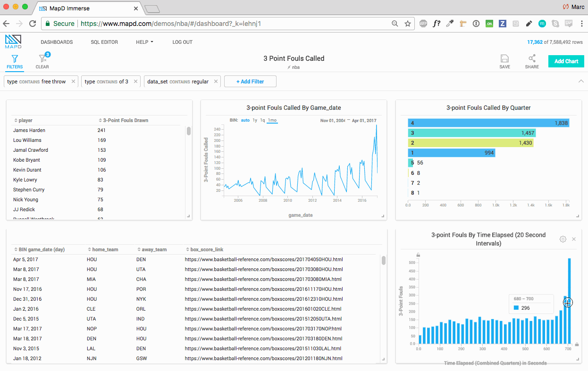Viewport: 588px width, 371px height.
Task: Toggle the x-axis lock on the Time Elapsed chart
Action: (577, 345)
